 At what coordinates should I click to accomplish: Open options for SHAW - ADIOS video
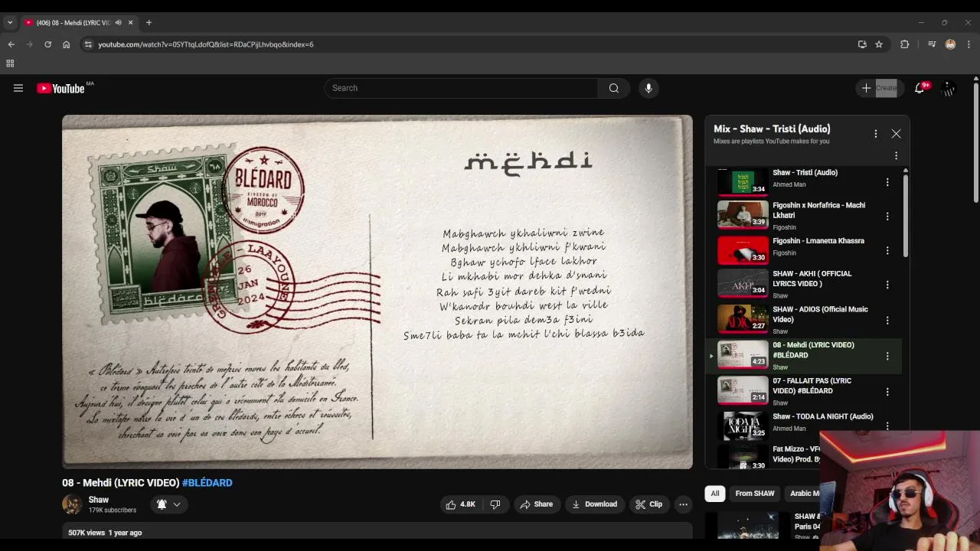(887, 320)
